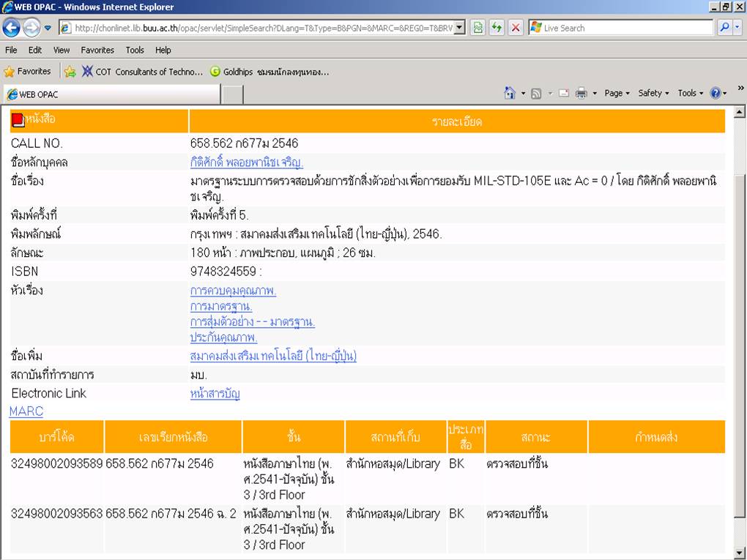Open the Page dropdown menu

click(x=617, y=93)
